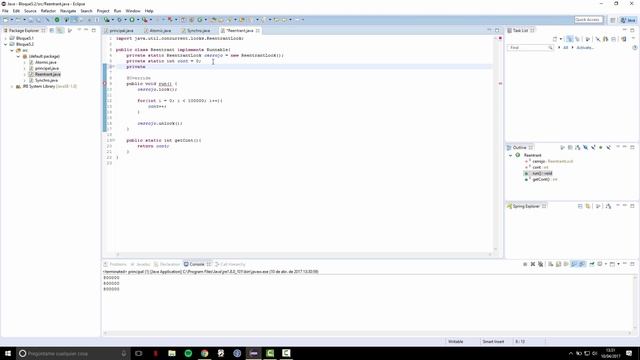The width and height of the screenshot is (640, 360).
Task: Click Collapse All icon in Package Explorer
Action: point(52,31)
